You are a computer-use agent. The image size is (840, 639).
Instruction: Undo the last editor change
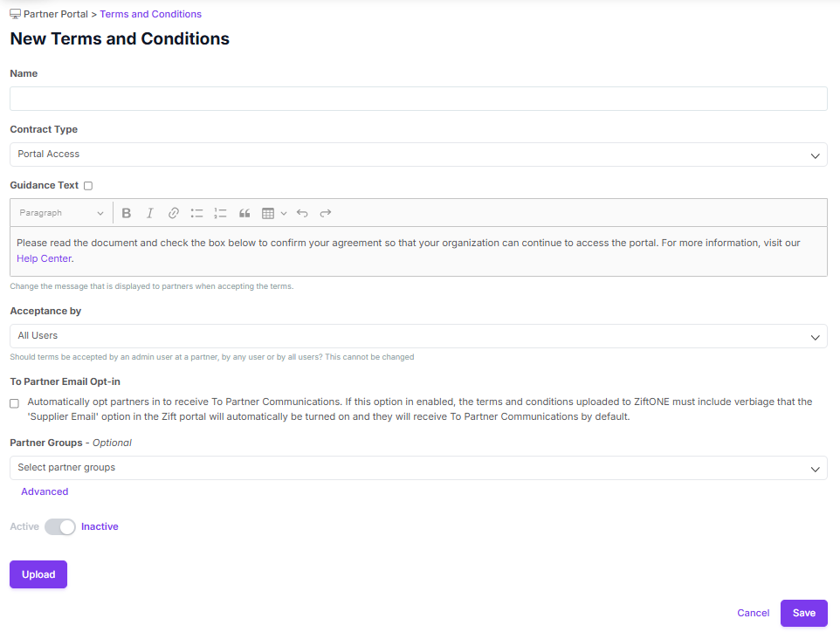click(302, 213)
